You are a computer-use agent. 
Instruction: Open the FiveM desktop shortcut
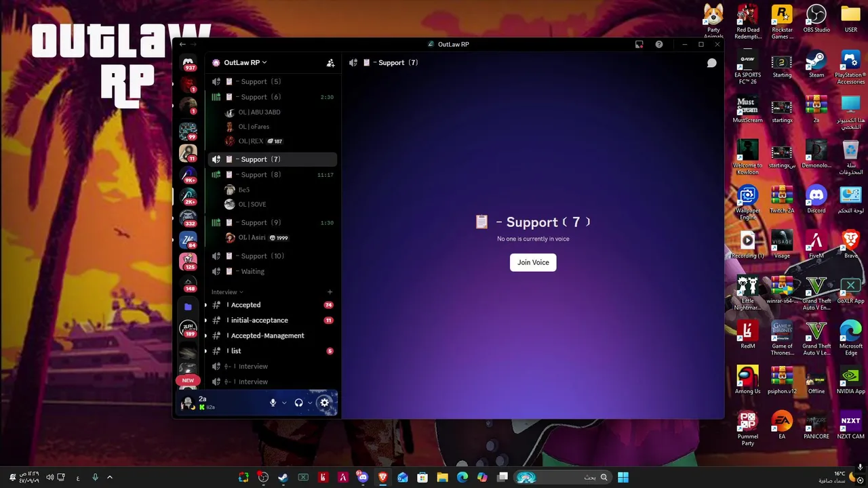click(x=816, y=245)
